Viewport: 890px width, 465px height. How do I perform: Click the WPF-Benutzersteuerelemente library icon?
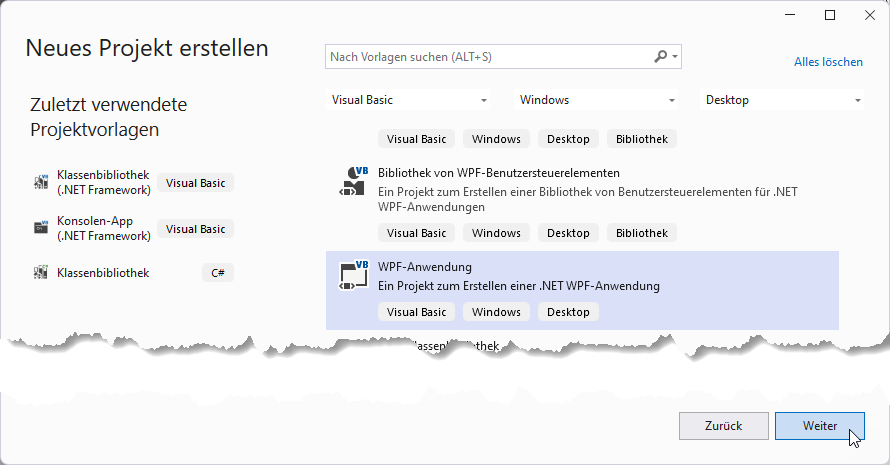point(354,181)
